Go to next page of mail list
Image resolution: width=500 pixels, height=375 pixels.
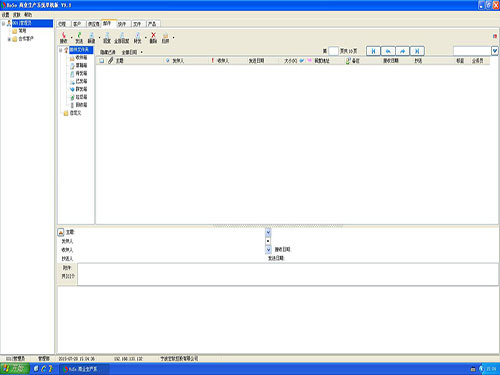pyautogui.click(x=402, y=51)
